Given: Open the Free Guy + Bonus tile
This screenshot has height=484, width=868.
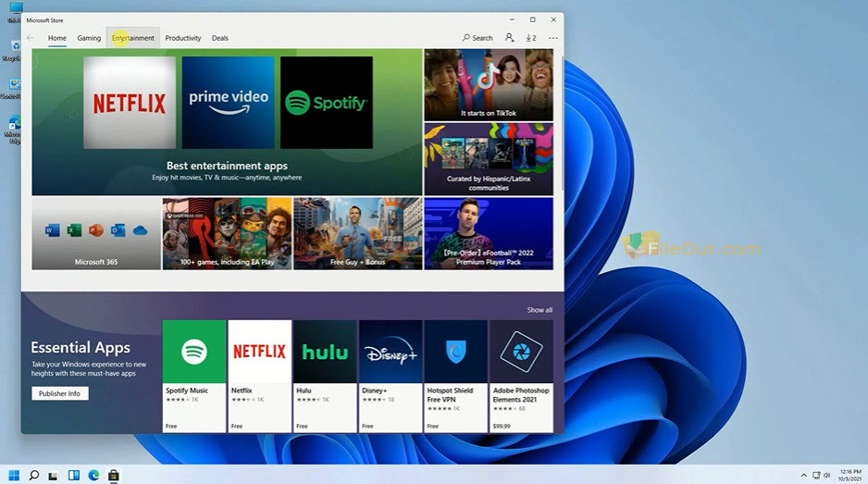Looking at the screenshot, I should 357,234.
